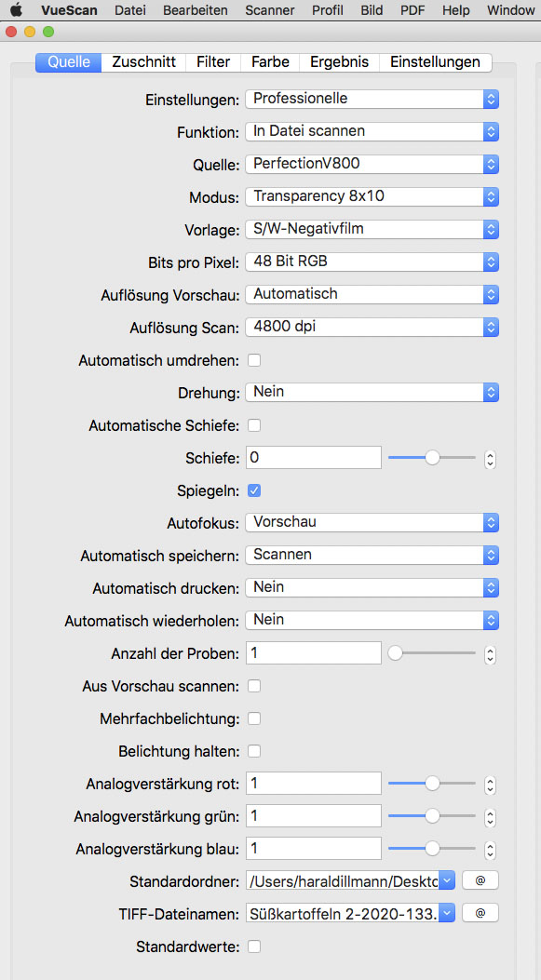Click the Standardordner path field
541x980 pixels.
[343, 881]
